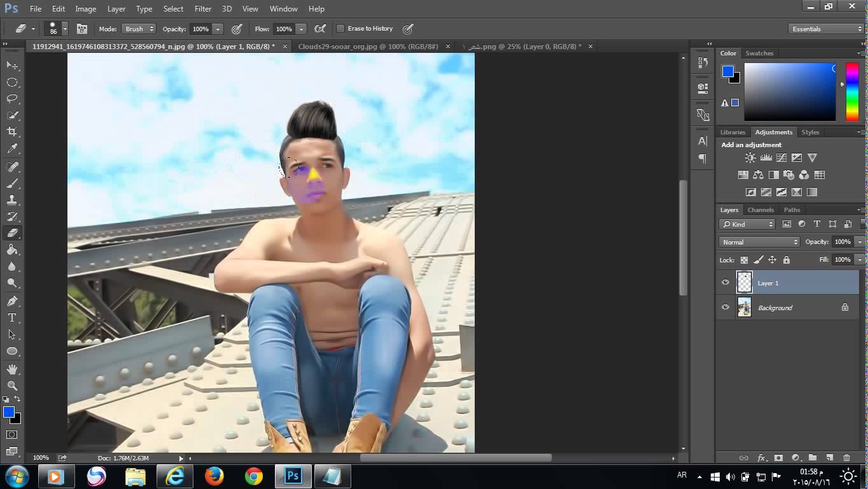Image resolution: width=868 pixels, height=489 pixels.
Task: Open the options bar Opacity slider arrow
Action: tap(218, 29)
